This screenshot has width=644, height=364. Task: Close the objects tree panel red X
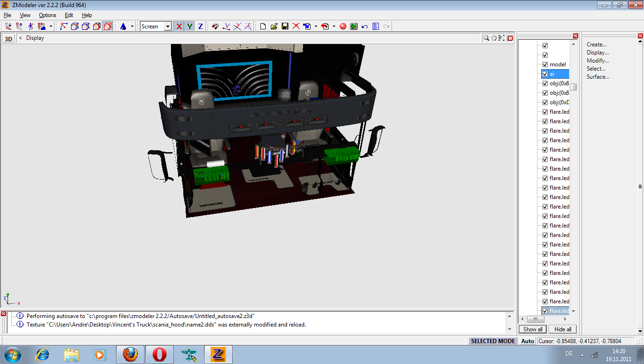pos(575,36)
